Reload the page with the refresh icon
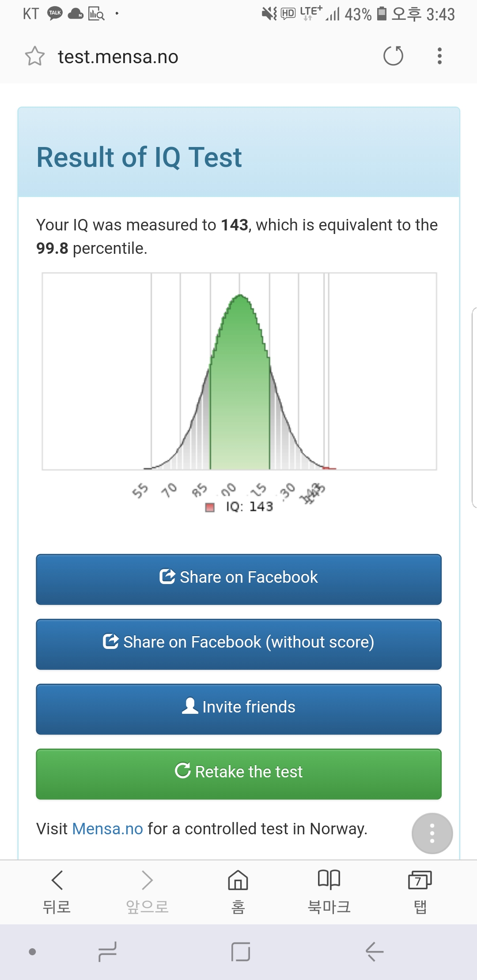The height and width of the screenshot is (980, 477). click(393, 56)
